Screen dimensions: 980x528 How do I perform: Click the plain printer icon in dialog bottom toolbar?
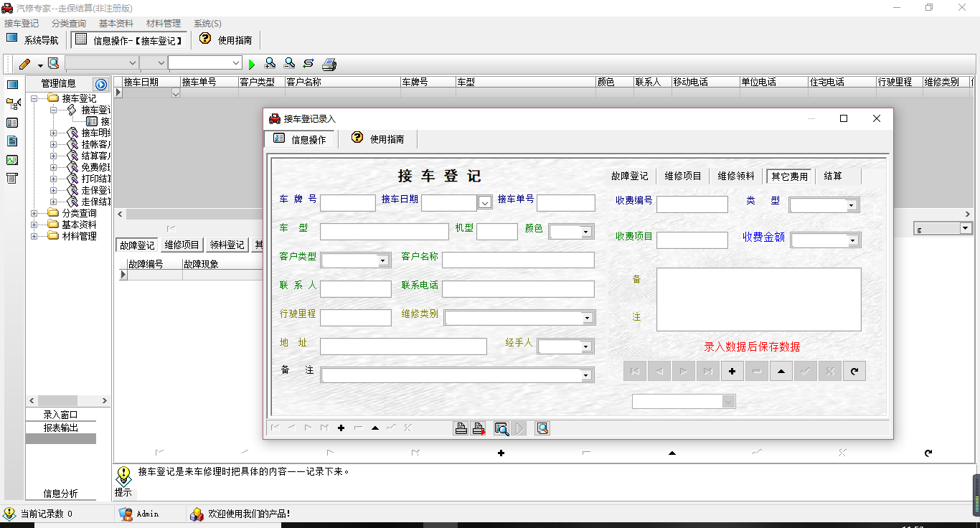[x=461, y=428]
